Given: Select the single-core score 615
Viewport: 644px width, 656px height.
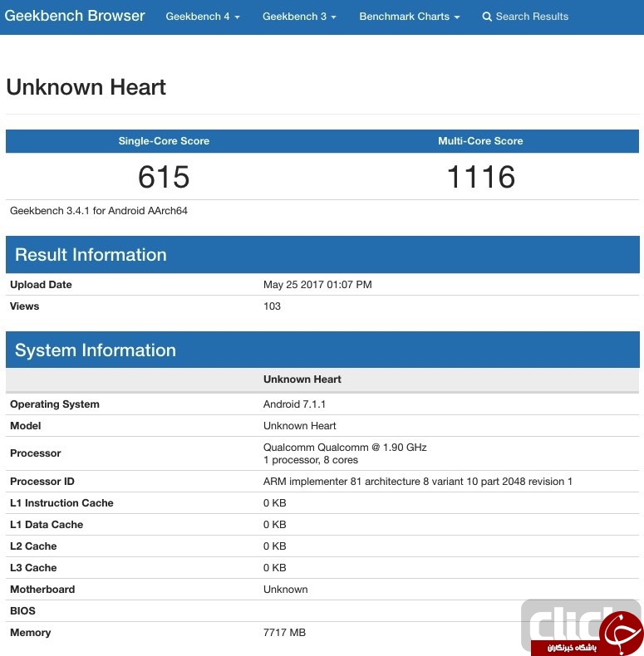Looking at the screenshot, I should point(164,177).
